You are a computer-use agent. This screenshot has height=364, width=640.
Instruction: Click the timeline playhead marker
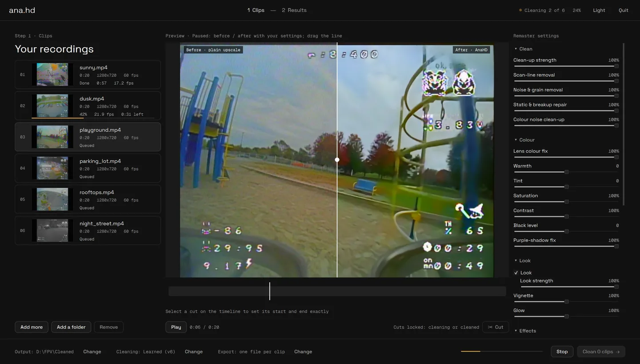coord(269,291)
